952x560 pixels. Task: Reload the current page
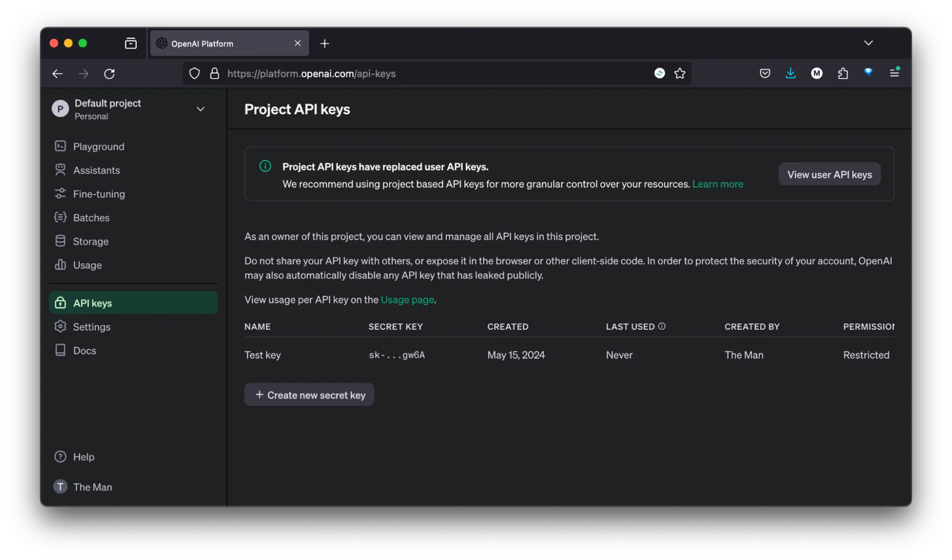coord(109,74)
